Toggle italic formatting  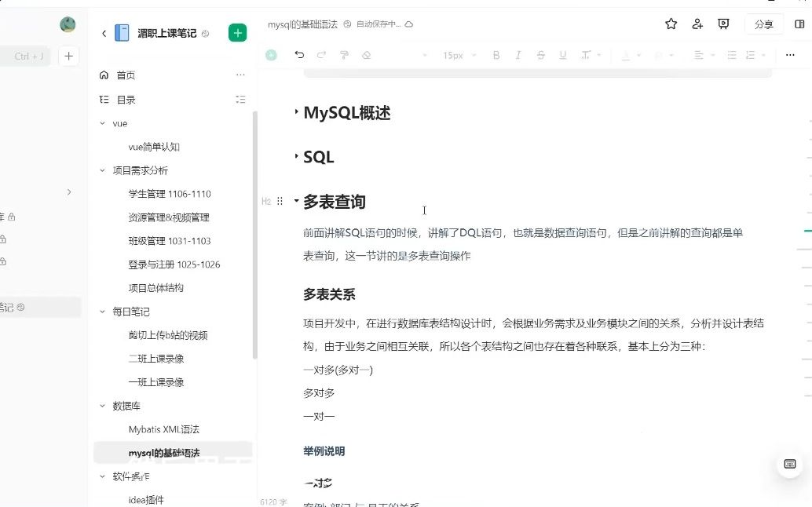tap(518, 55)
